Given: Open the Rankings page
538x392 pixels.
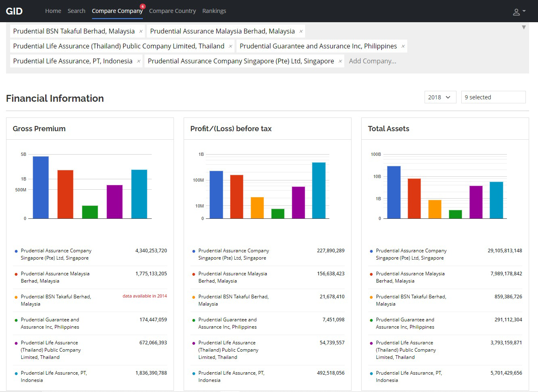Looking at the screenshot, I should [x=214, y=11].
